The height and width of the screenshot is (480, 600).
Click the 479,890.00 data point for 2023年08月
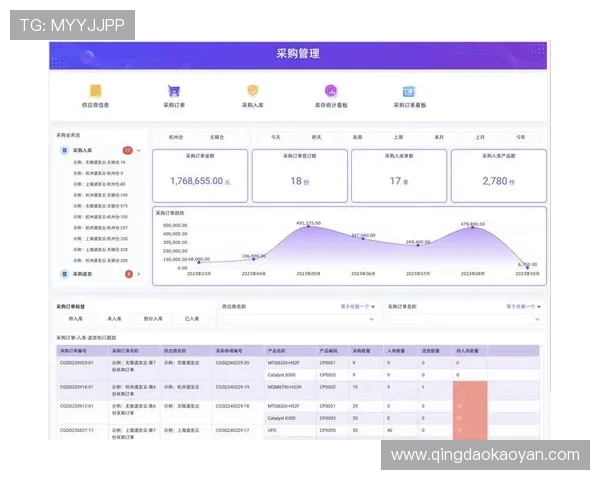coord(473,227)
